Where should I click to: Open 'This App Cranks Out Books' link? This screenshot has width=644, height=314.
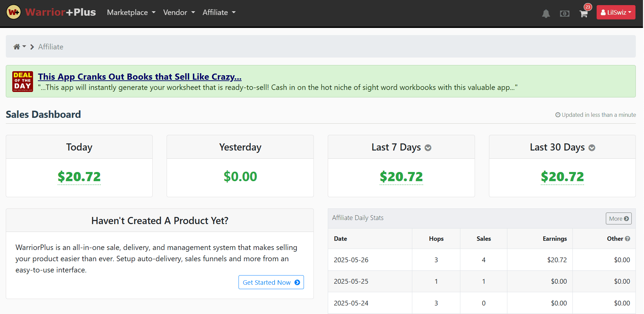tap(140, 77)
